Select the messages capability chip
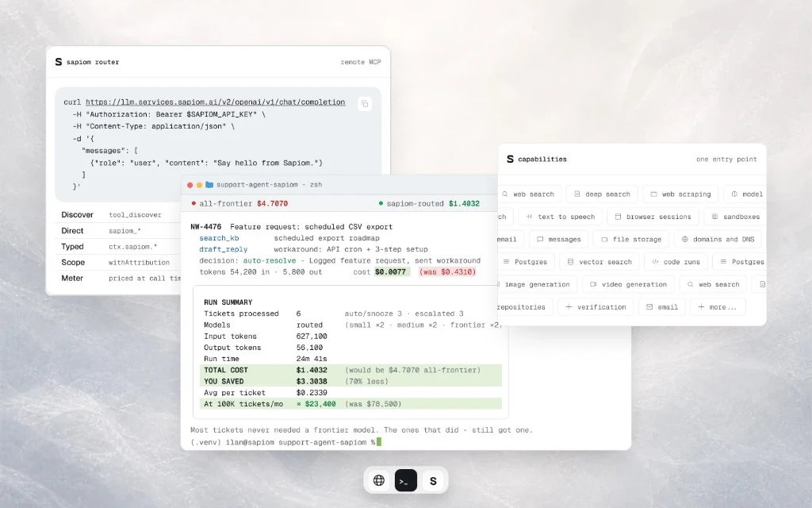Image resolution: width=812 pixels, height=508 pixels. [x=558, y=240]
